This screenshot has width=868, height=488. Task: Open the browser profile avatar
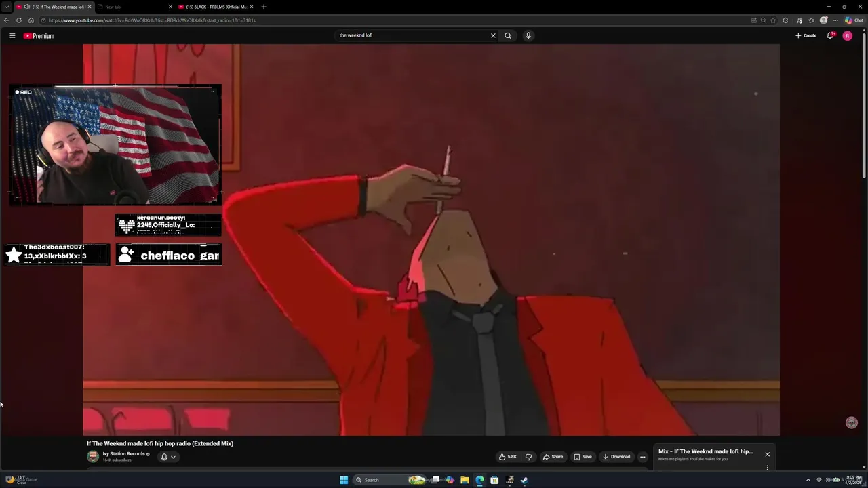(824, 20)
